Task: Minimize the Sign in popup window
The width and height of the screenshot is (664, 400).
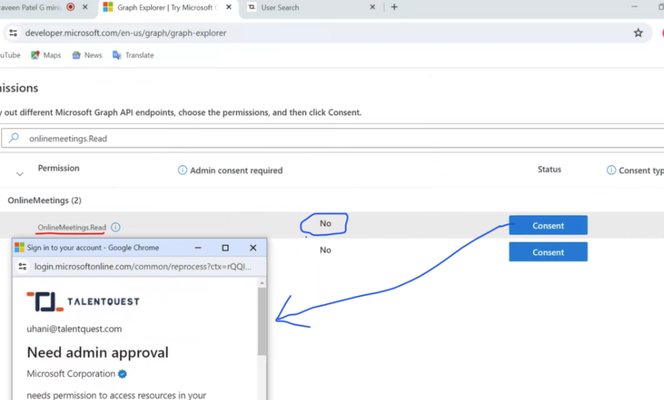Action: (198, 248)
